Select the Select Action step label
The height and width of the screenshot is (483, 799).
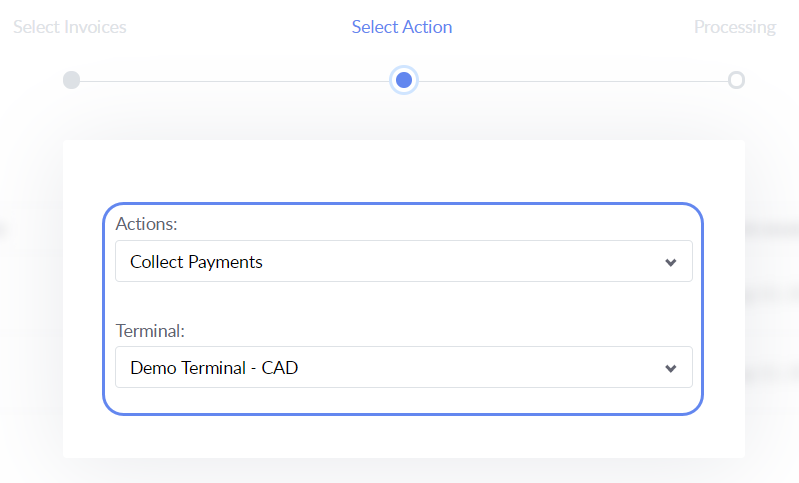point(402,27)
